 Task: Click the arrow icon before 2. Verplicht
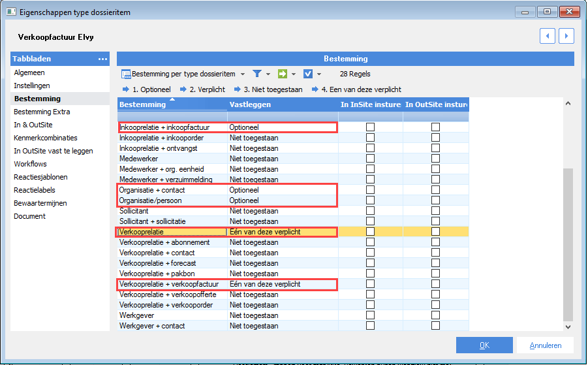point(183,89)
